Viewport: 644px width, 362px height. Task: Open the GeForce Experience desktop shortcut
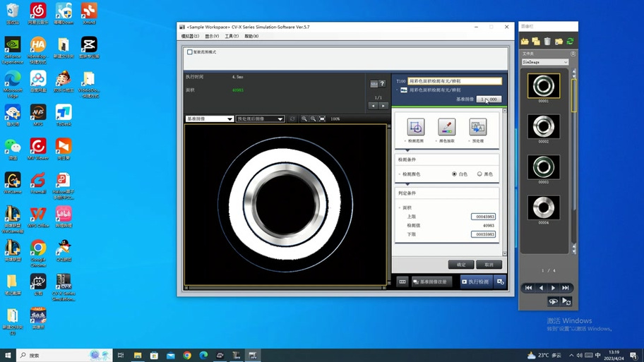[x=13, y=50]
